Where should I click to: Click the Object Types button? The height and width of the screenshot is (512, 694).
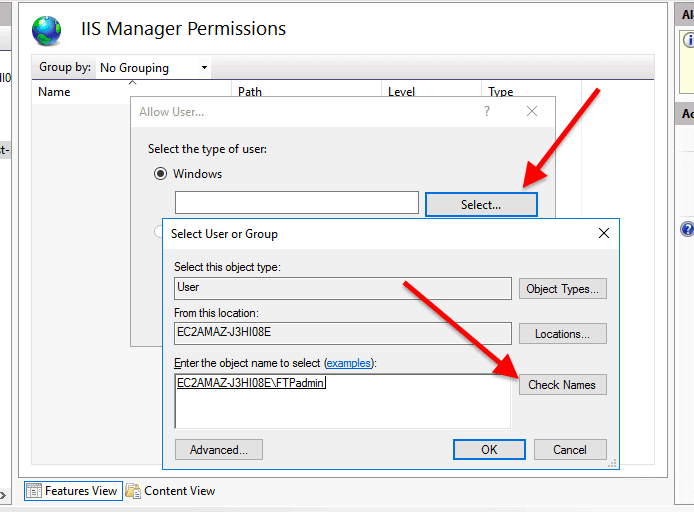(562, 289)
